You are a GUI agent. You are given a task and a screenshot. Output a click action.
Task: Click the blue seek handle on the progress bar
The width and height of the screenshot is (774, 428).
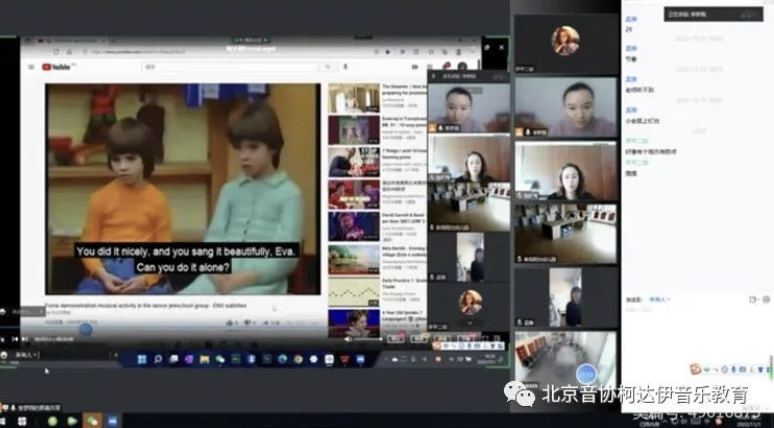click(85, 330)
